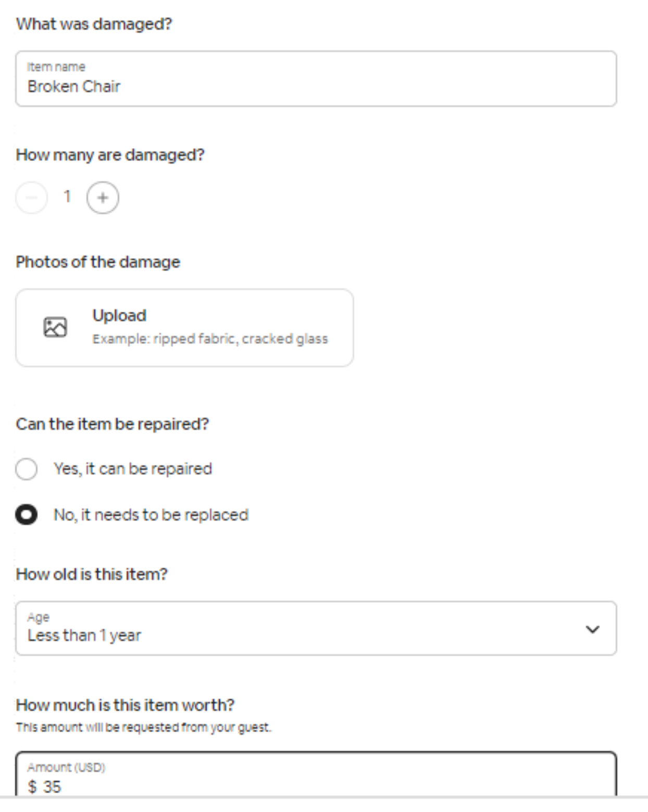
Task: Click the dollar sign in the amount field
Action: (32, 786)
